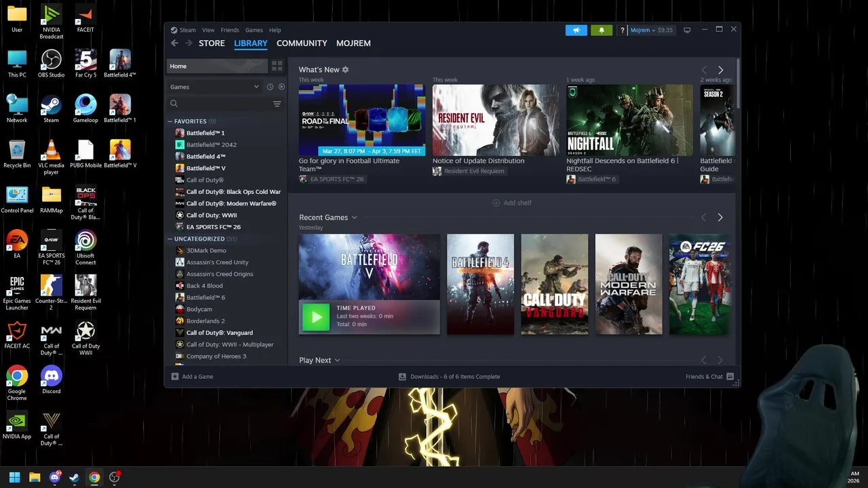Open the Nightfall Battlefield 6 news thumbnail

pyautogui.click(x=630, y=120)
